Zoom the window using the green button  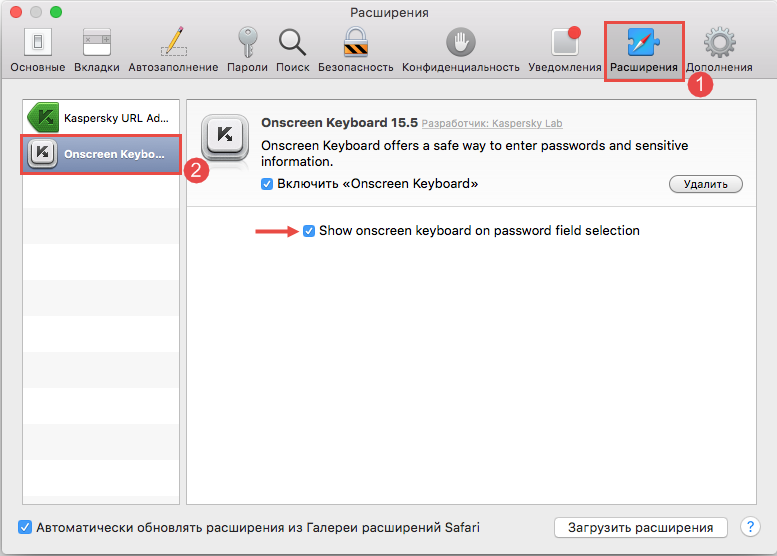[x=56, y=12]
